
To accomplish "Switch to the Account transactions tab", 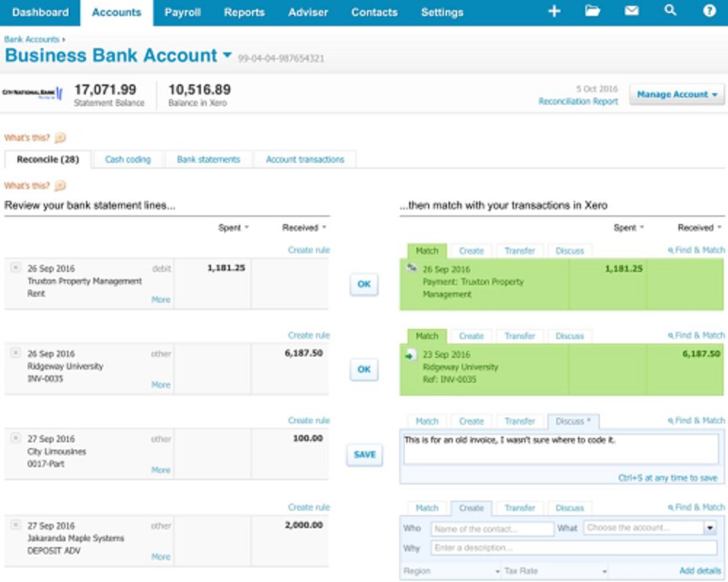I will coord(305,159).
